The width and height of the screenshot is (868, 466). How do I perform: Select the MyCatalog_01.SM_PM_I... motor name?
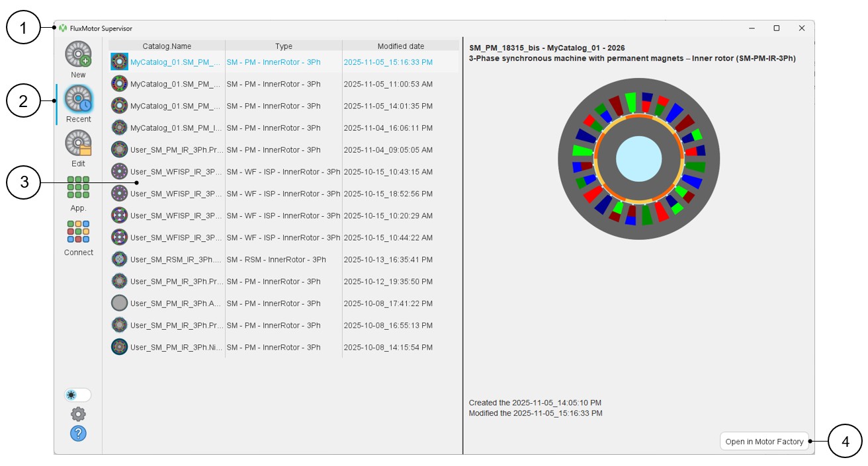176,128
